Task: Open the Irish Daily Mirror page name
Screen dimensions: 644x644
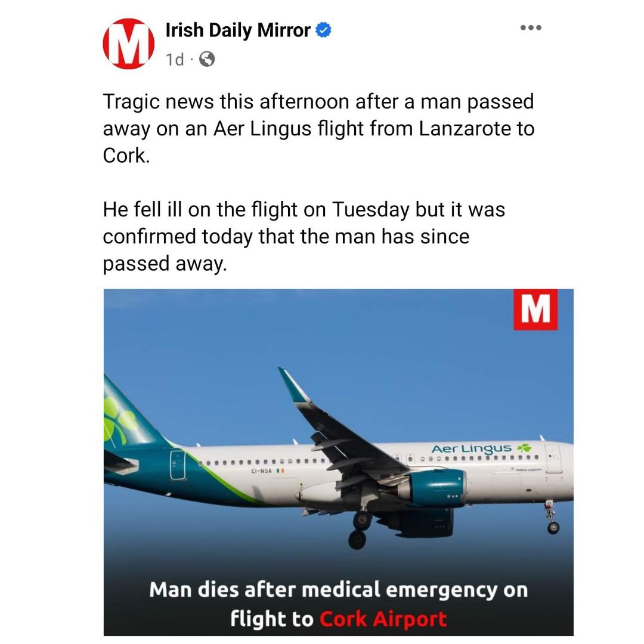Action: coord(238,30)
